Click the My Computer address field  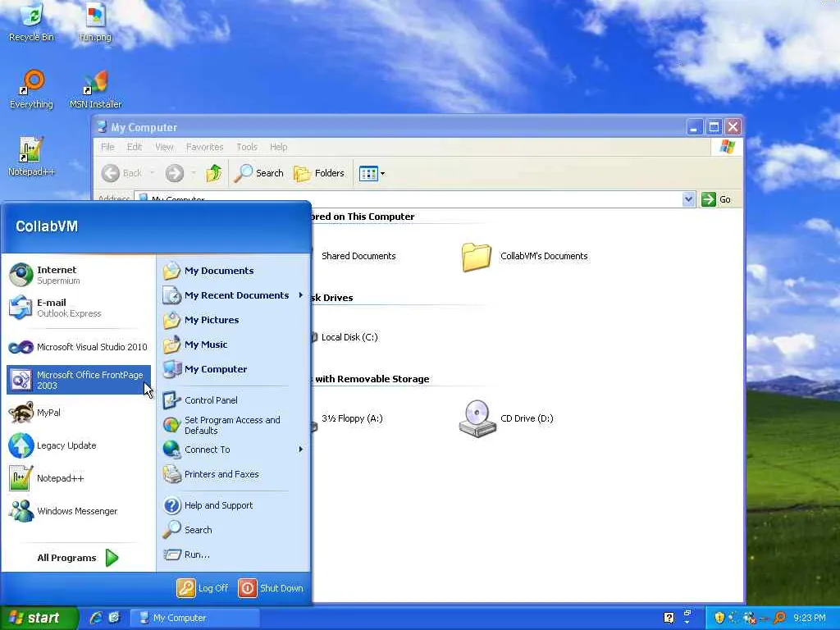pyautogui.click(x=409, y=199)
